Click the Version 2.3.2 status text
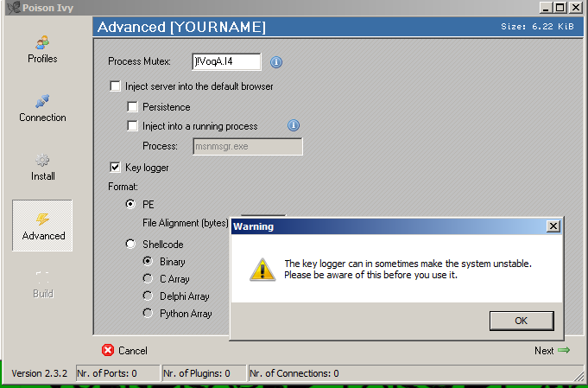This screenshot has width=588, height=388. pos(40,373)
